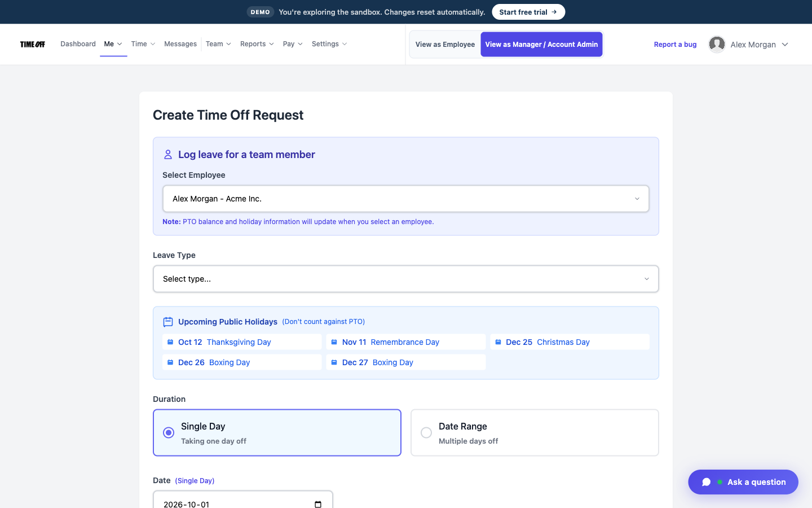Screen dimensions: 812x508
Task: Click the Report a bug link
Action: tap(675, 45)
